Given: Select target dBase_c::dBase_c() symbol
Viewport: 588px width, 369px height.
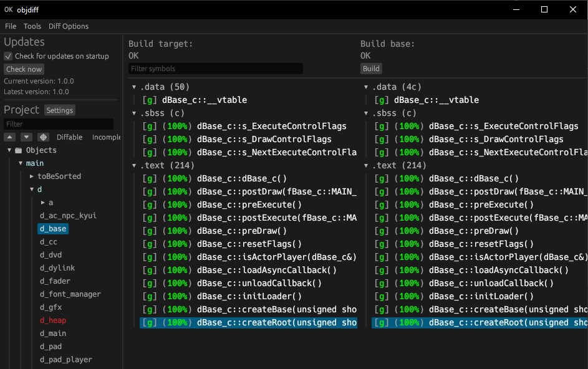Looking at the screenshot, I should pyautogui.click(x=214, y=179).
